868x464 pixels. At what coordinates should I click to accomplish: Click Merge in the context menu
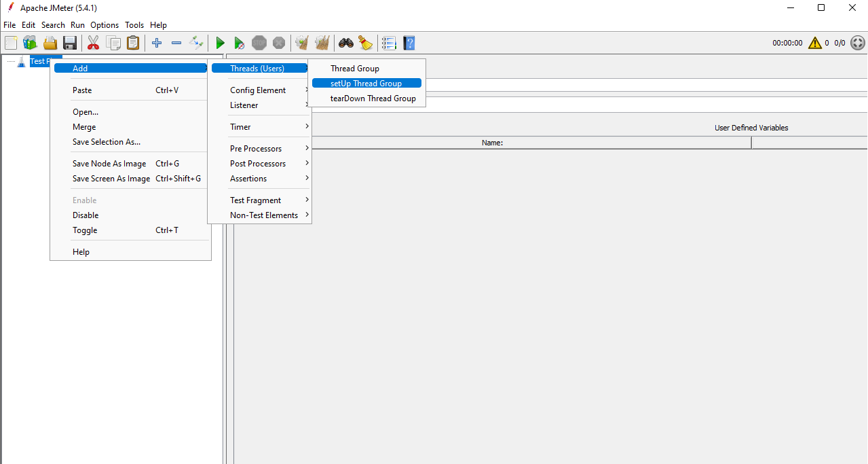pos(84,126)
